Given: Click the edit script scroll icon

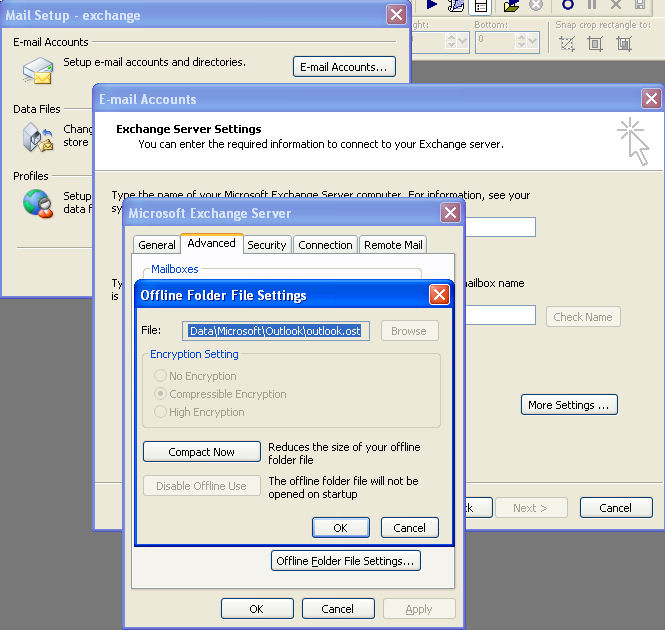Looking at the screenshot, I should coord(456,6).
